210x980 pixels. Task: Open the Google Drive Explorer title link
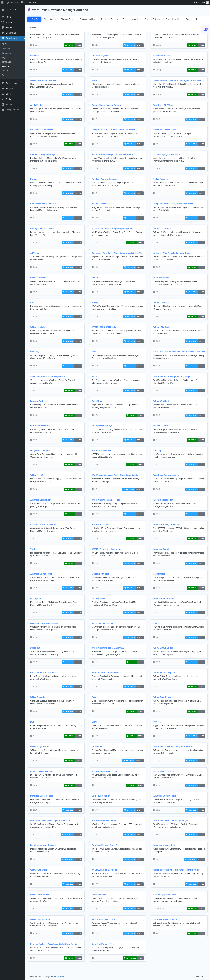click(x=40, y=451)
